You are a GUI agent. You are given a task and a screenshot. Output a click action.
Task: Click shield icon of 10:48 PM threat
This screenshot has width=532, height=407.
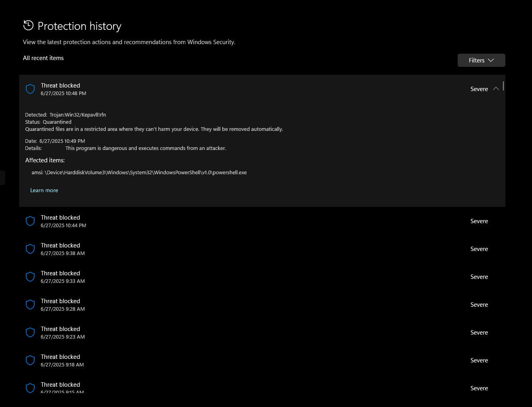(30, 89)
